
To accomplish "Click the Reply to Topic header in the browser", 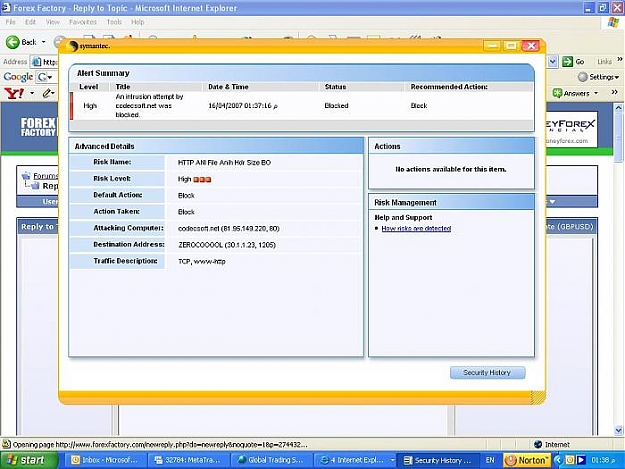I will [39, 227].
